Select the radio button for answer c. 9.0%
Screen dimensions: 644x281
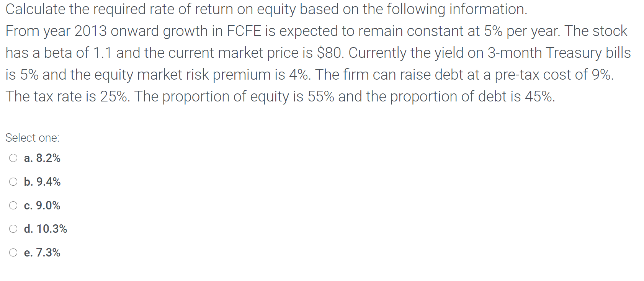coord(13,205)
